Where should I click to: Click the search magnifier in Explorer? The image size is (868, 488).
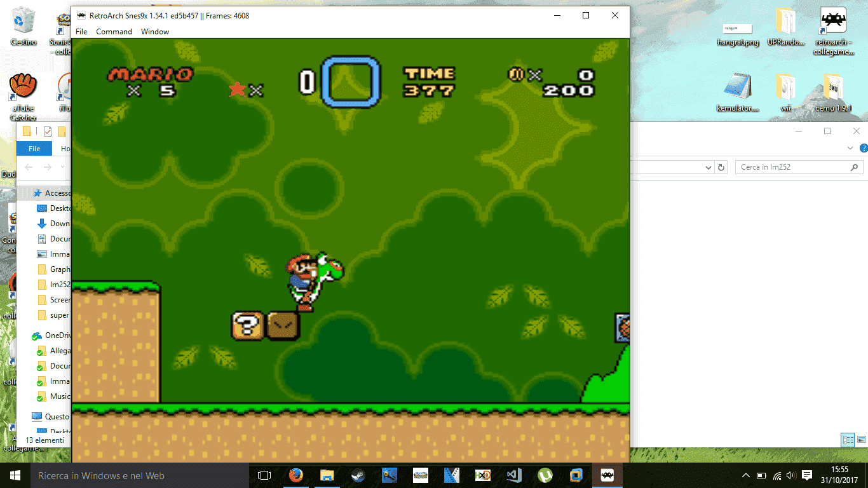[x=855, y=167]
